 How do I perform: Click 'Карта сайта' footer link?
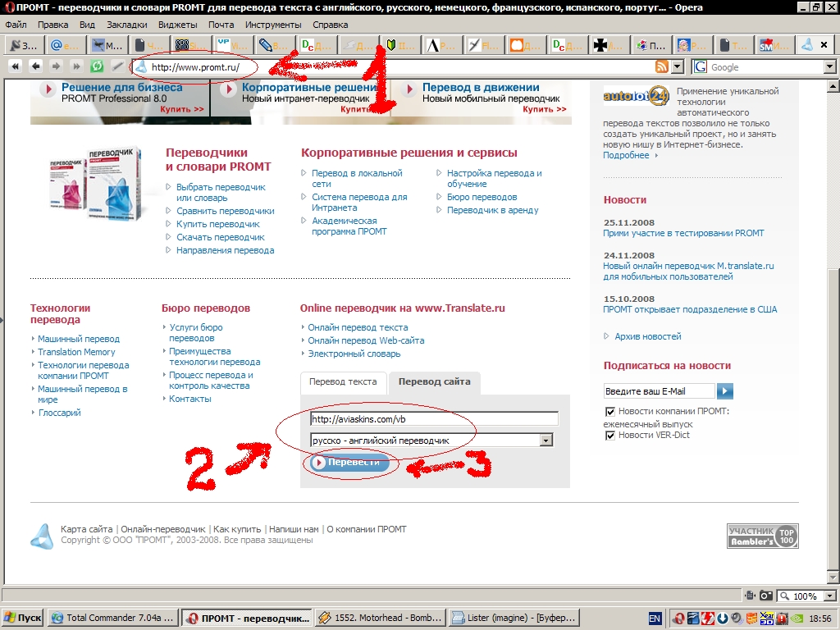coord(86,529)
